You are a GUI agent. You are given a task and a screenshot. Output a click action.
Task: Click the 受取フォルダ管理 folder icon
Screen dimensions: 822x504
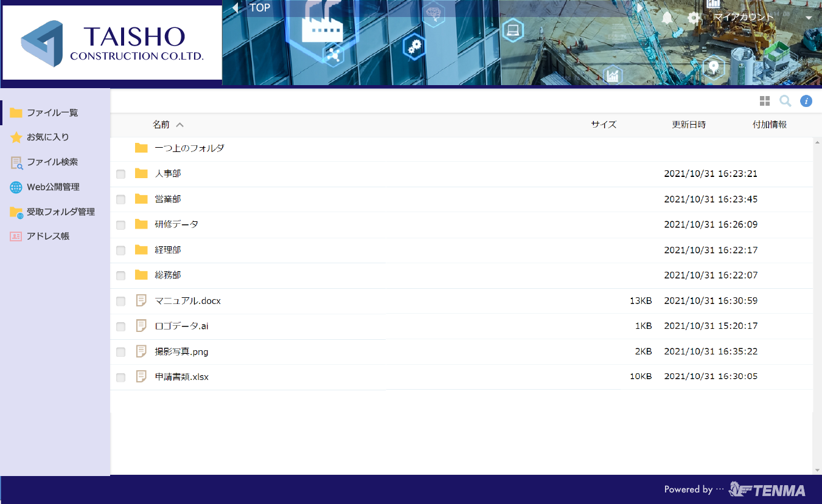click(16, 212)
